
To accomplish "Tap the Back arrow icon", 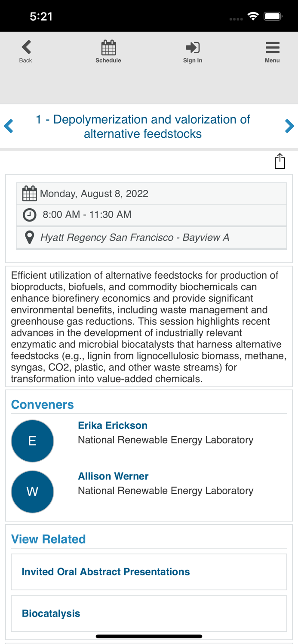I will click(x=26, y=48).
